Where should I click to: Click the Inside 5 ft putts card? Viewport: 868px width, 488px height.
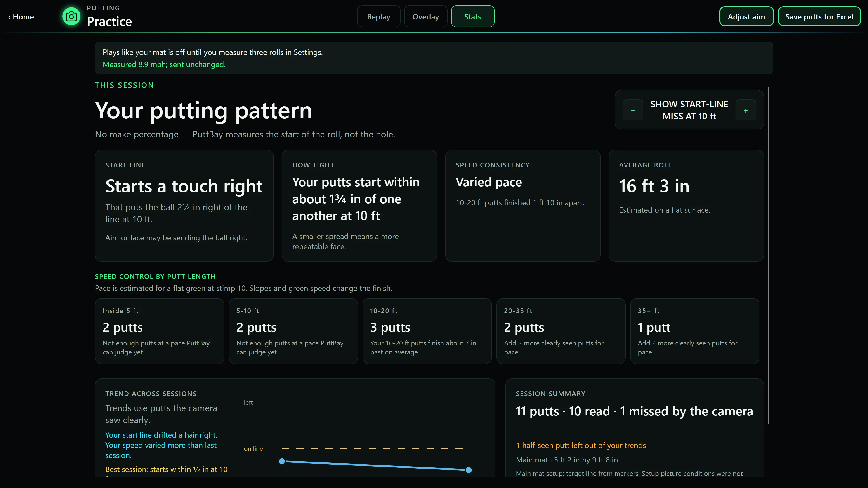pos(159,331)
